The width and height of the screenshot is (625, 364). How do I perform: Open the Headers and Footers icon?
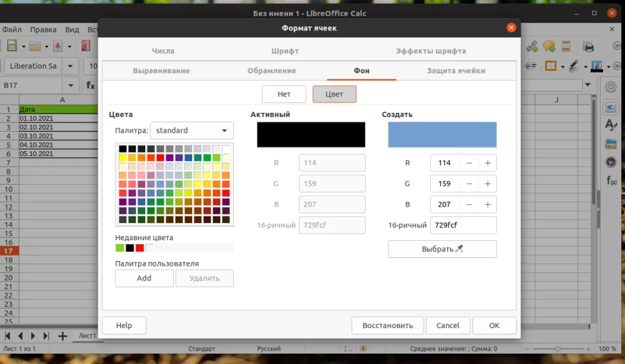click(x=566, y=46)
